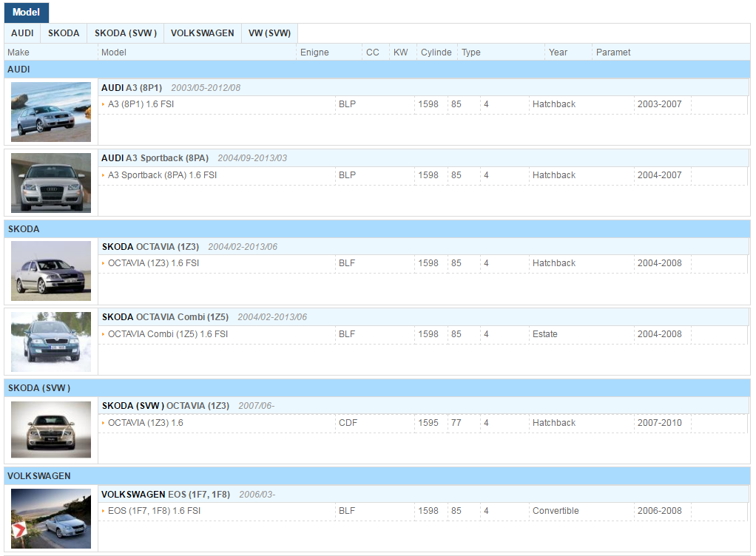The height and width of the screenshot is (556, 756).
Task: Click the AUDI A3 Sportback car thumbnail
Action: click(51, 183)
